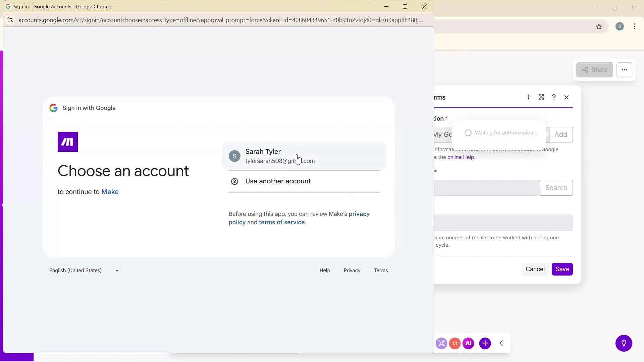Expand module settings to fullscreen

tap(541, 97)
